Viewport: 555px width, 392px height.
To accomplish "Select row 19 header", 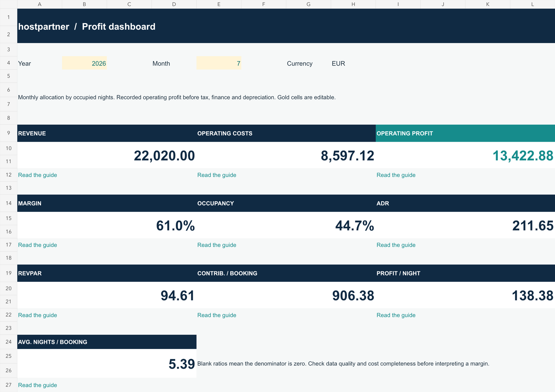I will (x=9, y=273).
